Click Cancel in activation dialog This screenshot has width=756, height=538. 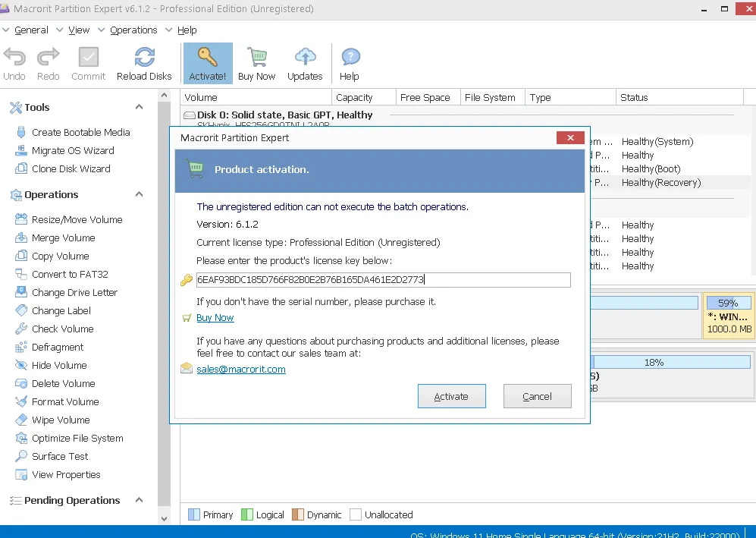[538, 396]
